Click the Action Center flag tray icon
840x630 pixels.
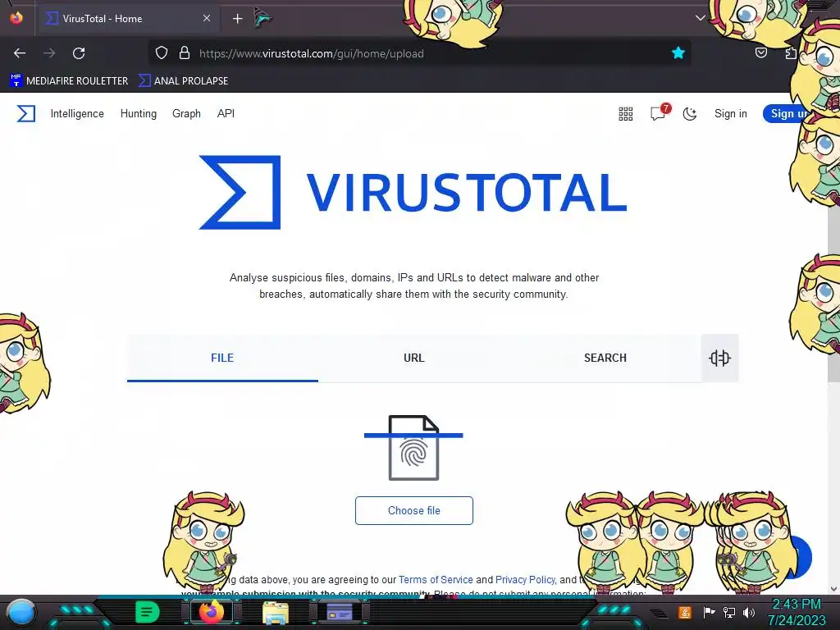coord(709,612)
